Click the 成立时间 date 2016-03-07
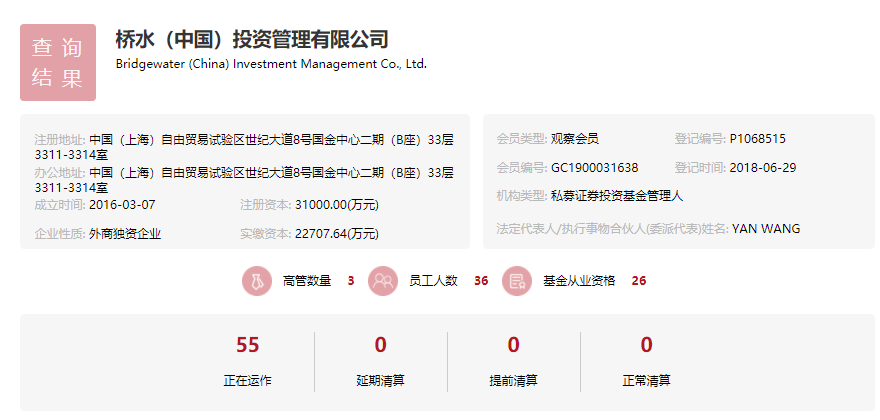The height and width of the screenshot is (420, 880). [122, 205]
